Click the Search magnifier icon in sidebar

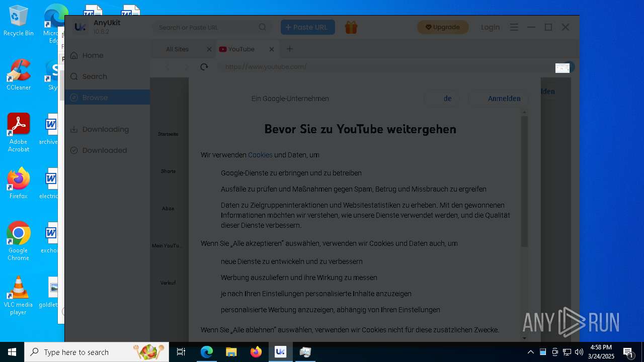[x=74, y=76]
